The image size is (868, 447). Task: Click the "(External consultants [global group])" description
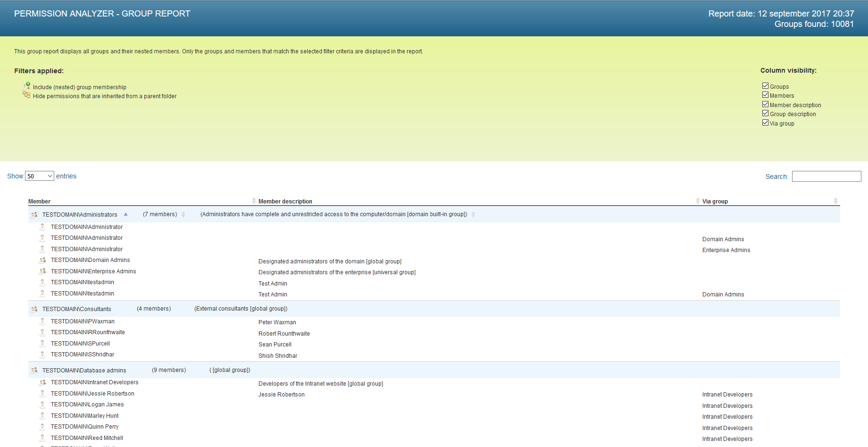coord(241,309)
